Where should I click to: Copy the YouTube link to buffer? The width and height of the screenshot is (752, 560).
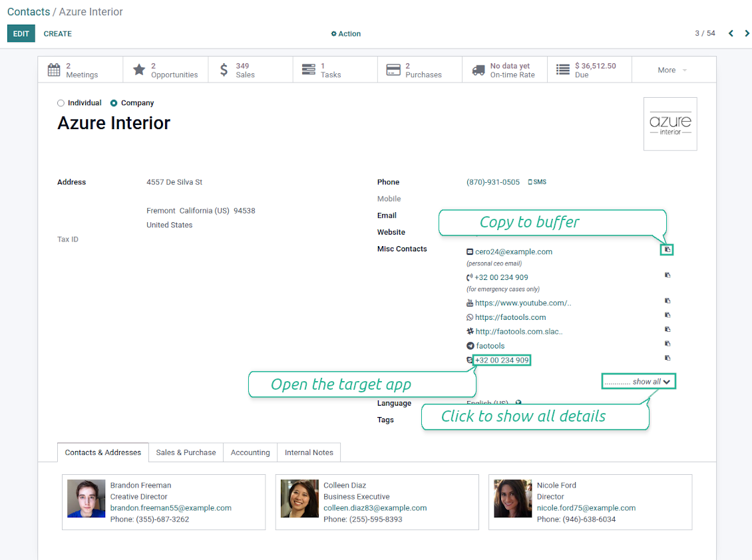pos(667,301)
